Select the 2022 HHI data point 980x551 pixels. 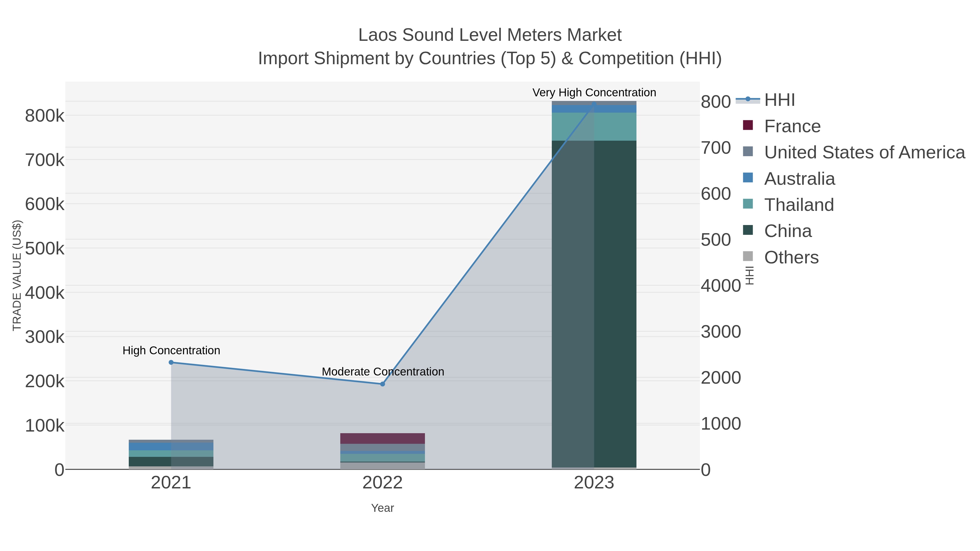[x=383, y=384]
